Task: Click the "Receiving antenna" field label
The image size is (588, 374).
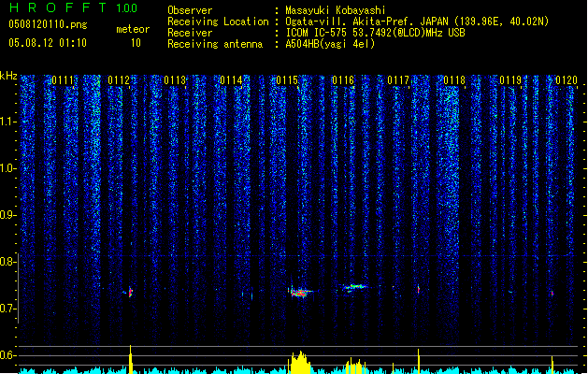Action: tap(215, 44)
